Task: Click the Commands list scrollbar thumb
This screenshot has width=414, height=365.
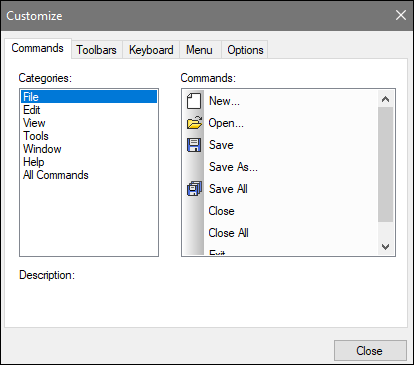Action: (386, 164)
